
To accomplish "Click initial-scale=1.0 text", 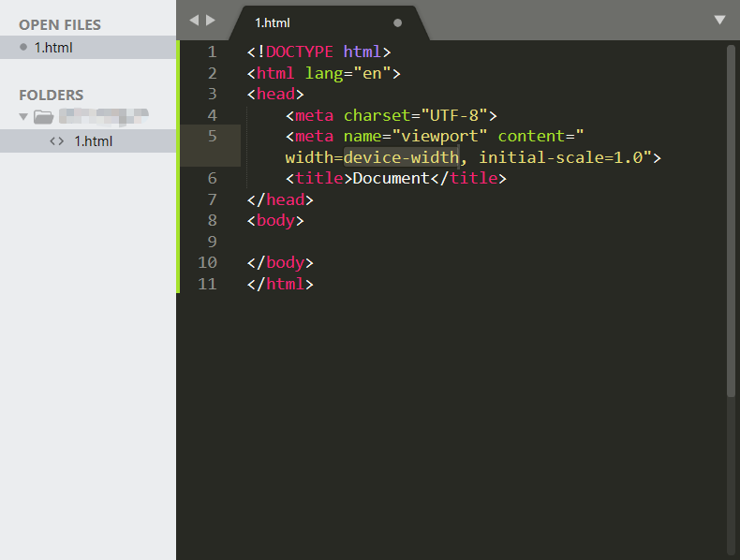I will pos(561,157).
